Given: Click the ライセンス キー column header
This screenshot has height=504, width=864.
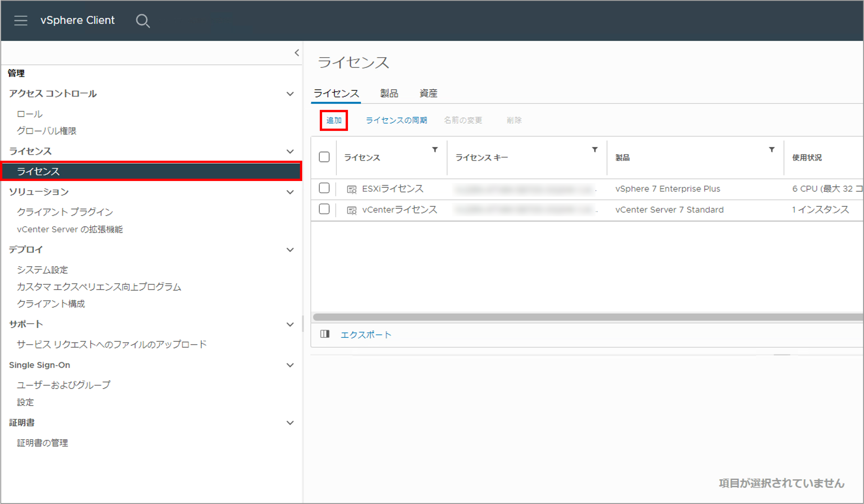Looking at the screenshot, I should click(x=481, y=158).
